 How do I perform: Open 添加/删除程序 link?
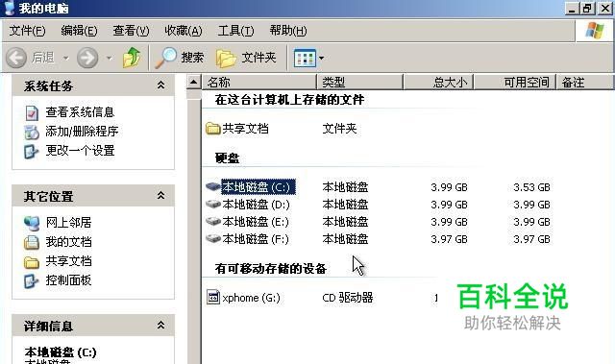[82, 132]
